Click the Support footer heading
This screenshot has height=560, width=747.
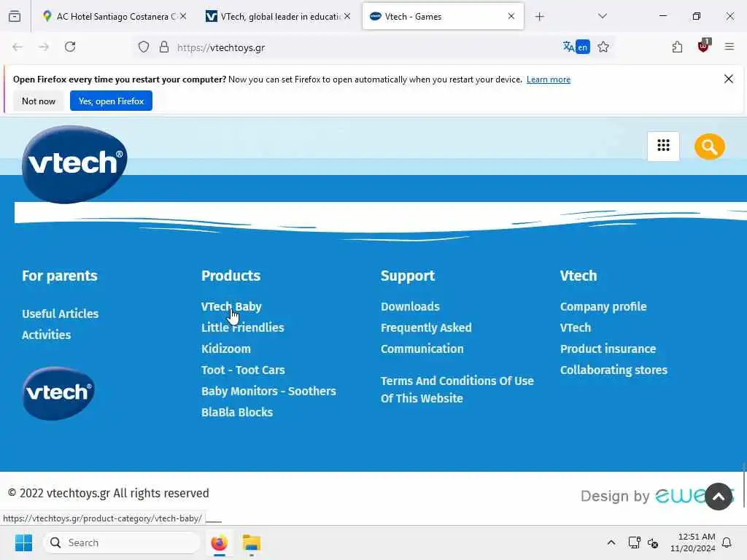click(x=408, y=276)
